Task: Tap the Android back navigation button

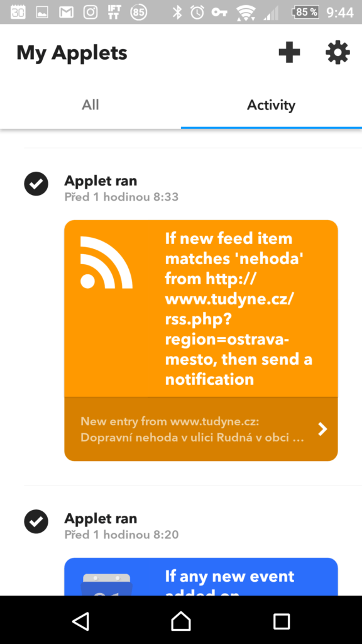Action: pos(80,621)
